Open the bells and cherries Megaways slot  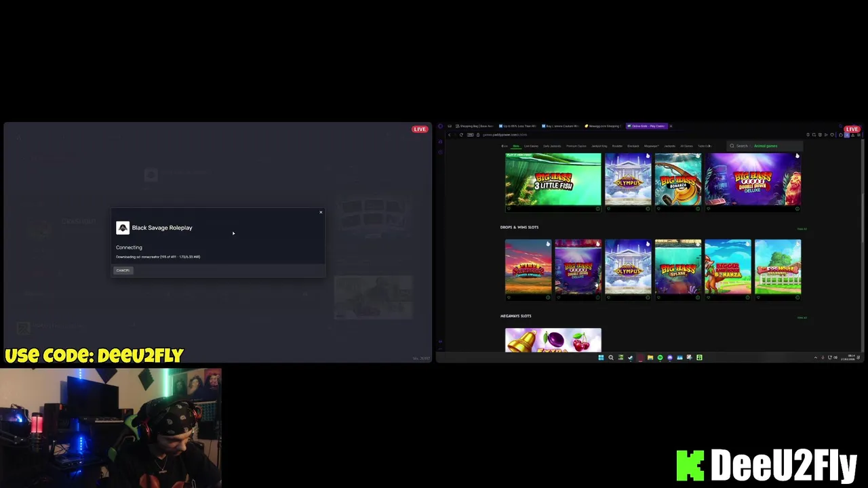click(553, 340)
